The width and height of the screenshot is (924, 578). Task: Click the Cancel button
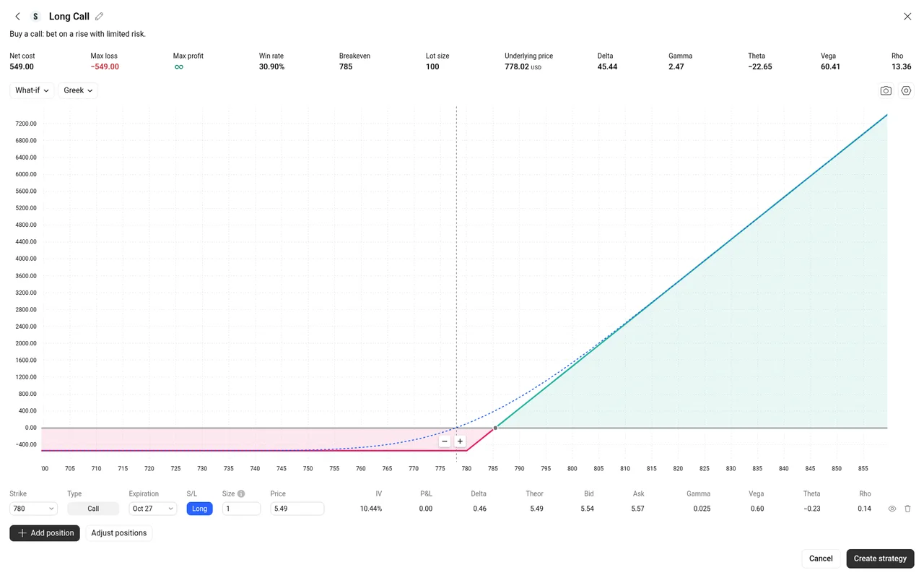pyautogui.click(x=821, y=558)
